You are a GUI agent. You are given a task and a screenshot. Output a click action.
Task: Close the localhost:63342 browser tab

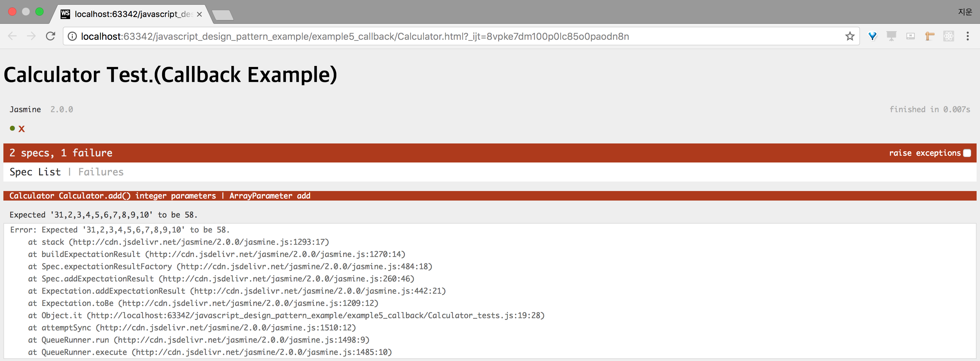click(199, 14)
